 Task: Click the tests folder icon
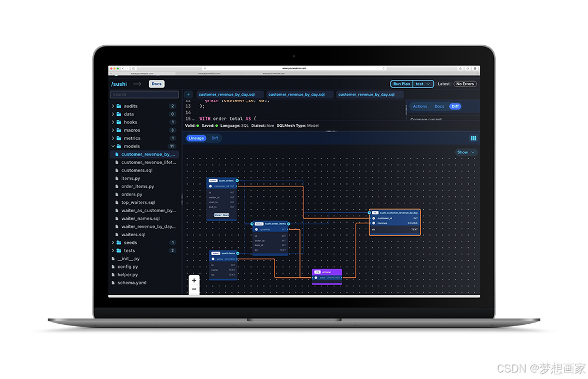click(x=119, y=250)
